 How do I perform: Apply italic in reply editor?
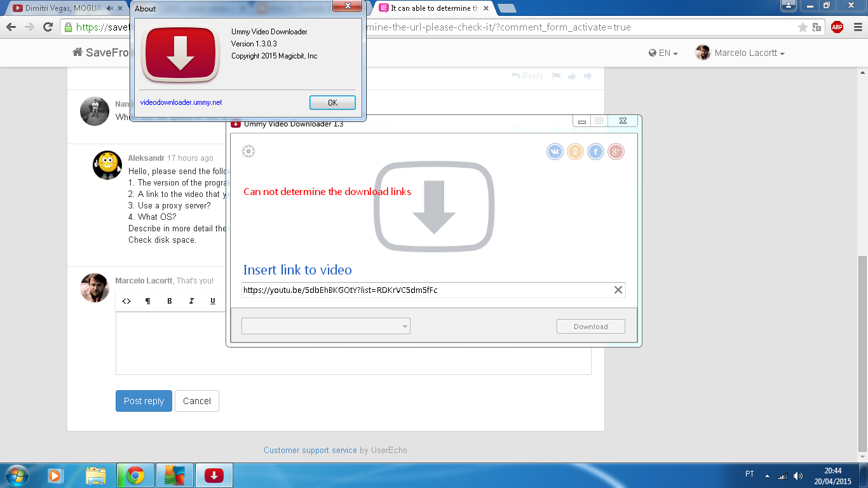(x=191, y=301)
